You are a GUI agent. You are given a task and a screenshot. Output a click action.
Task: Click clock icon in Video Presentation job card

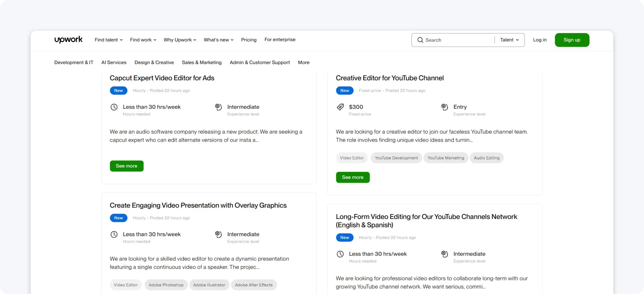pyautogui.click(x=114, y=234)
